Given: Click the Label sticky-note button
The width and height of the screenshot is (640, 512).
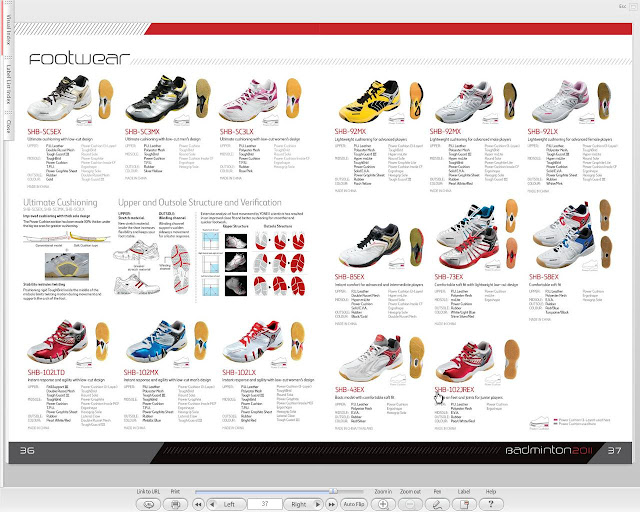Looking at the screenshot, I should point(464,504).
